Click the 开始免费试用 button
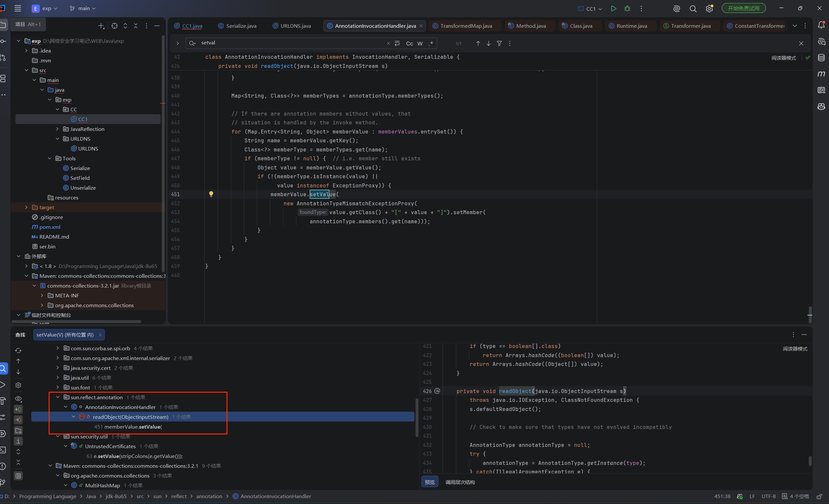Image resolution: width=829 pixels, height=504 pixels. pyautogui.click(x=743, y=8)
